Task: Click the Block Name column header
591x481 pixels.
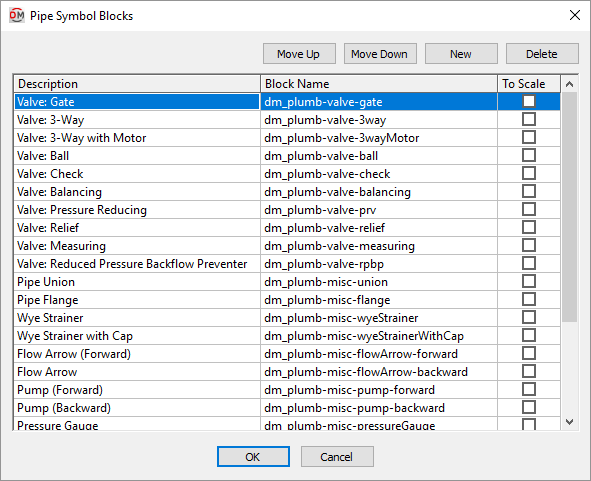Action: pos(379,84)
